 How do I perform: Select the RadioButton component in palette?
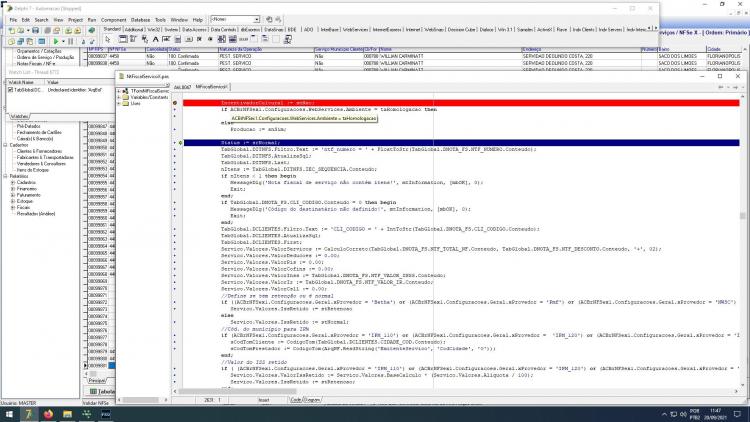[210, 39]
